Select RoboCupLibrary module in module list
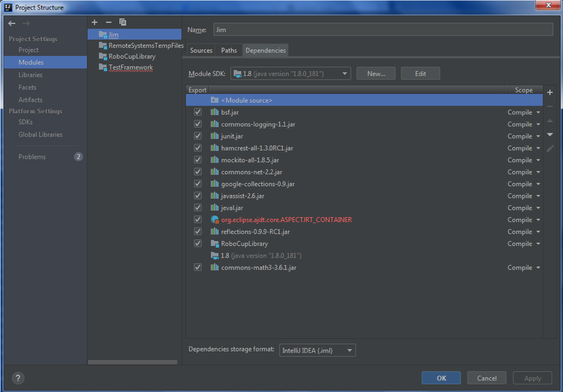 132,57
